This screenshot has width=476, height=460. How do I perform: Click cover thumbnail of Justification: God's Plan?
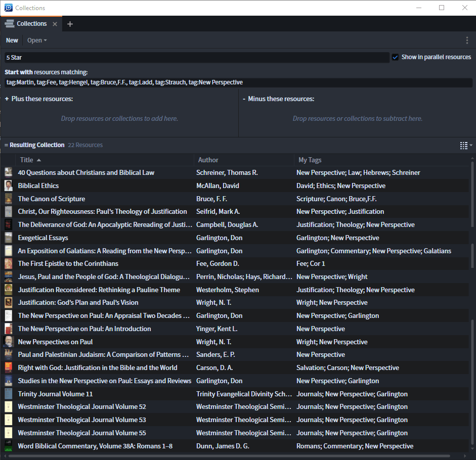(x=9, y=302)
